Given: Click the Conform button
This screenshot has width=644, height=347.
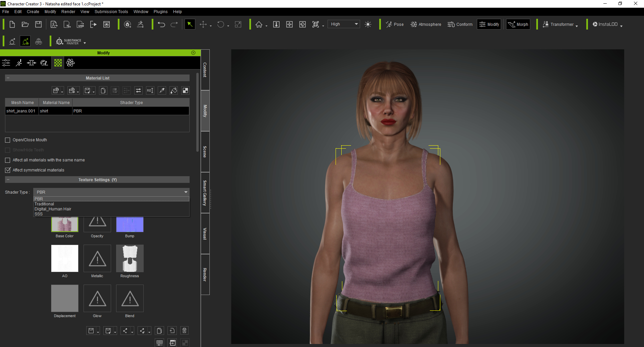Looking at the screenshot, I should click(460, 24).
